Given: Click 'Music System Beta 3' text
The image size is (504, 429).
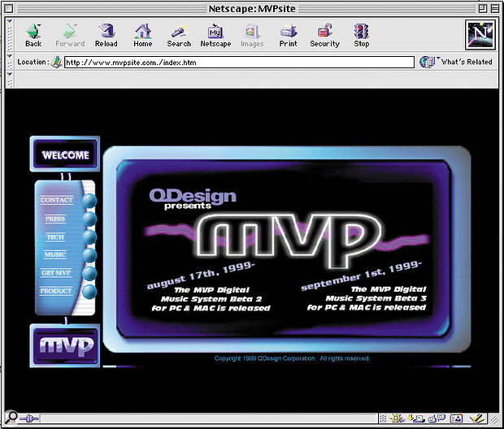Looking at the screenshot, I should (376, 298).
